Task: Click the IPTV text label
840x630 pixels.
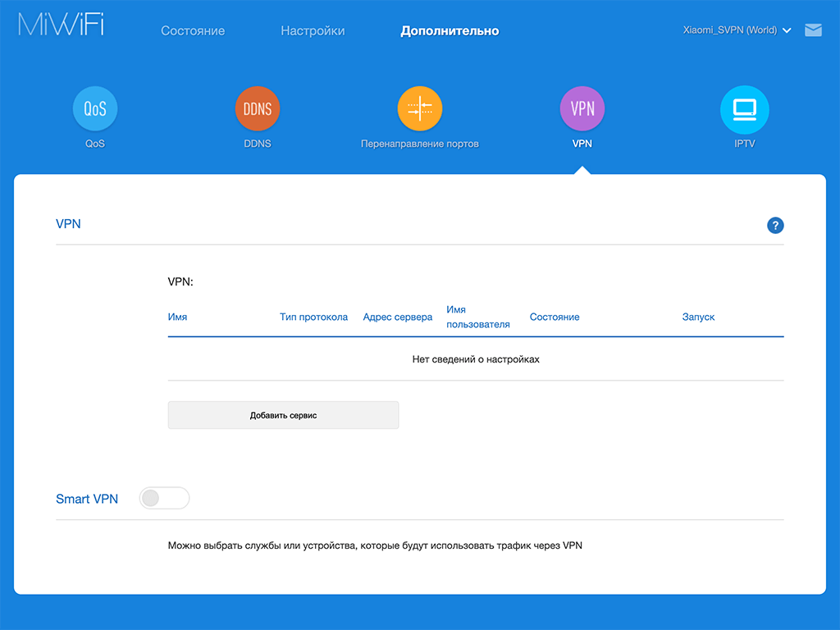Action: tap(744, 144)
